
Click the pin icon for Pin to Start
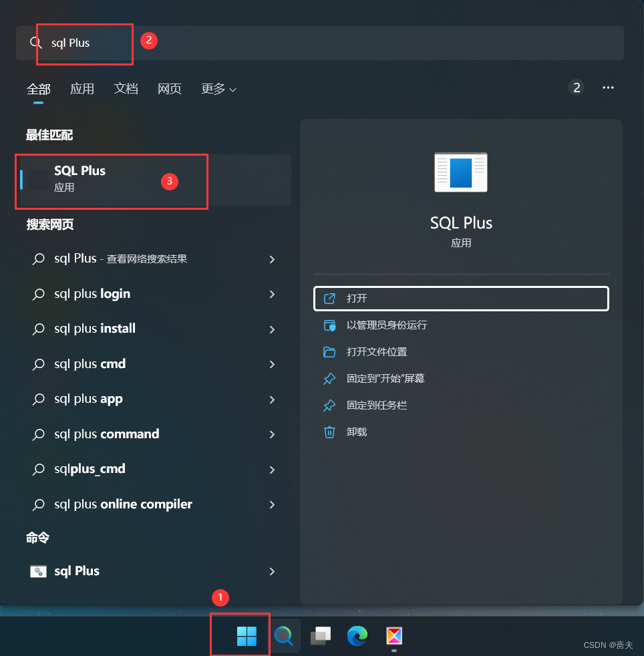click(329, 379)
